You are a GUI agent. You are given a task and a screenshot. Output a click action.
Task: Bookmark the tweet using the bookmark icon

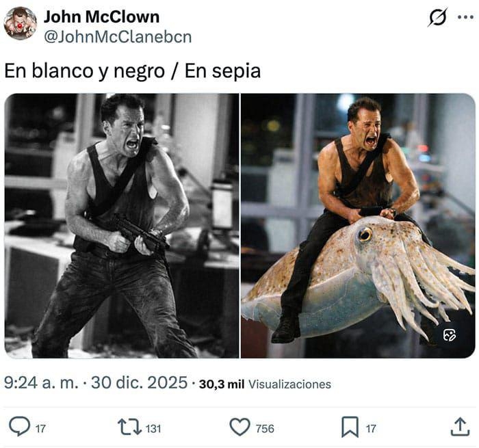point(350,427)
